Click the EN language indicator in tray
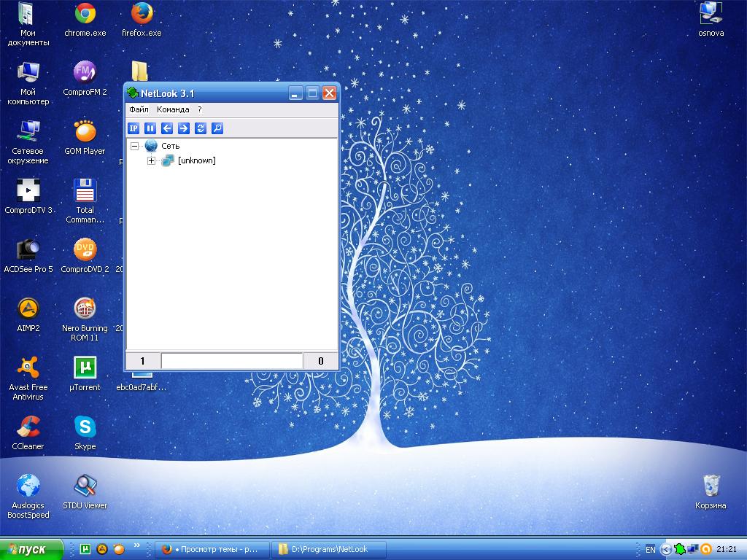Viewport: 747px width, 560px height. (651, 549)
